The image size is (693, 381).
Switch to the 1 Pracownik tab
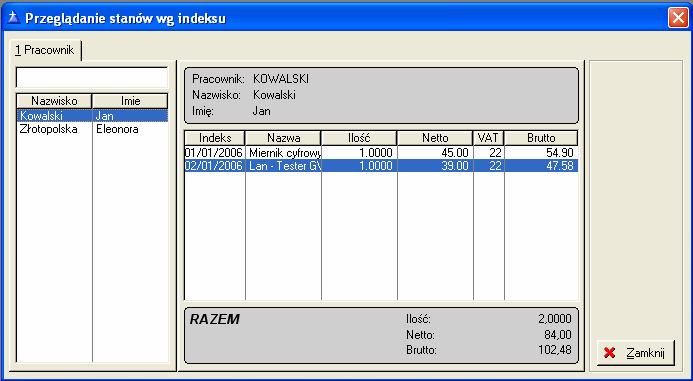tap(45, 50)
